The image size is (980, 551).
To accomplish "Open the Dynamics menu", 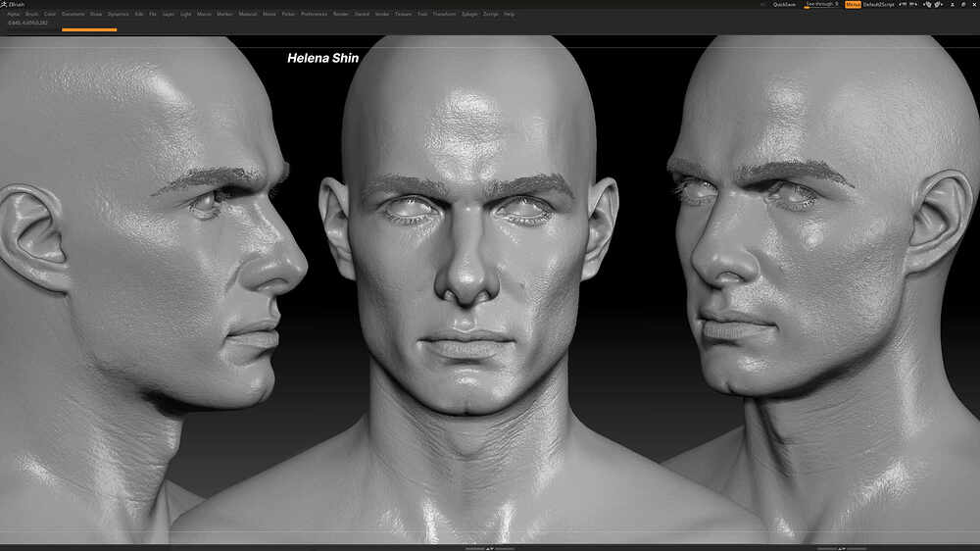I will [x=119, y=14].
